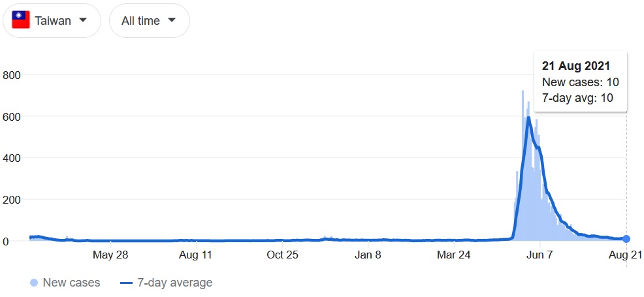This screenshot has height=297, width=644.
Task: Click the Aug 11 axis label
Action: (195, 255)
